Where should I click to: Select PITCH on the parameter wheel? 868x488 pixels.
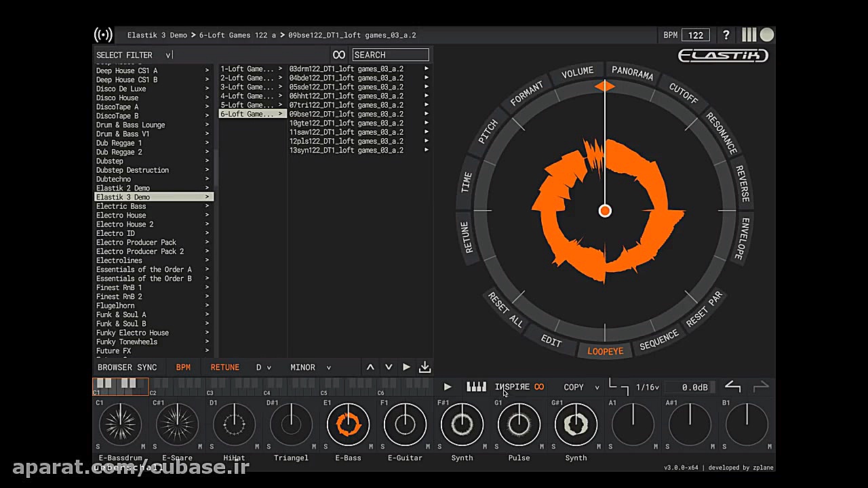488,131
